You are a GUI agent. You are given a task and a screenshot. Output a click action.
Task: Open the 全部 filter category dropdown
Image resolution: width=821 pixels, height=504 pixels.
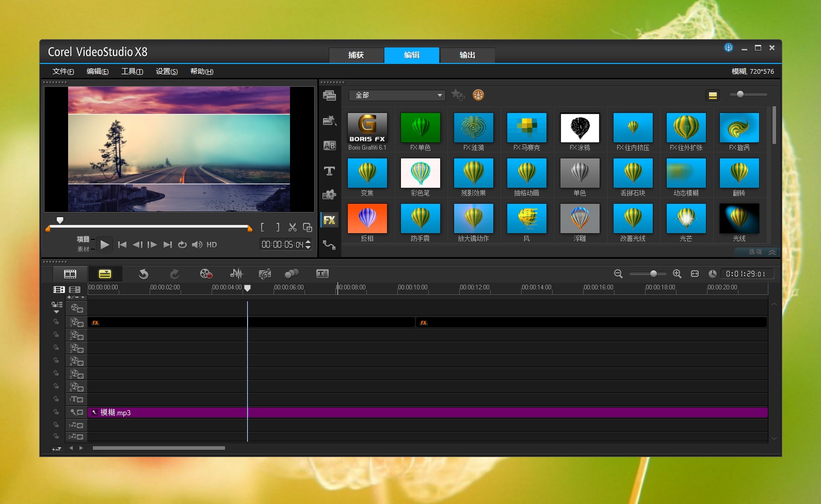tap(397, 95)
